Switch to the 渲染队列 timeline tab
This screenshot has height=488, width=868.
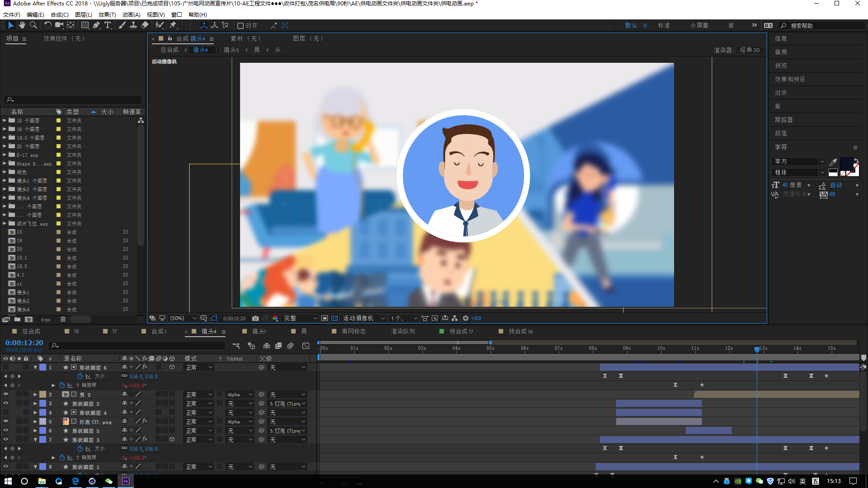[403, 331]
